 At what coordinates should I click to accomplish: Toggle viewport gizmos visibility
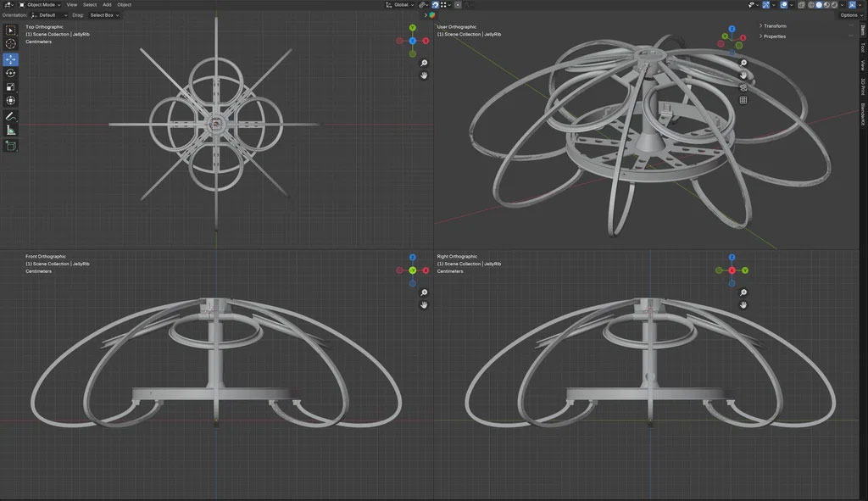pos(766,5)
